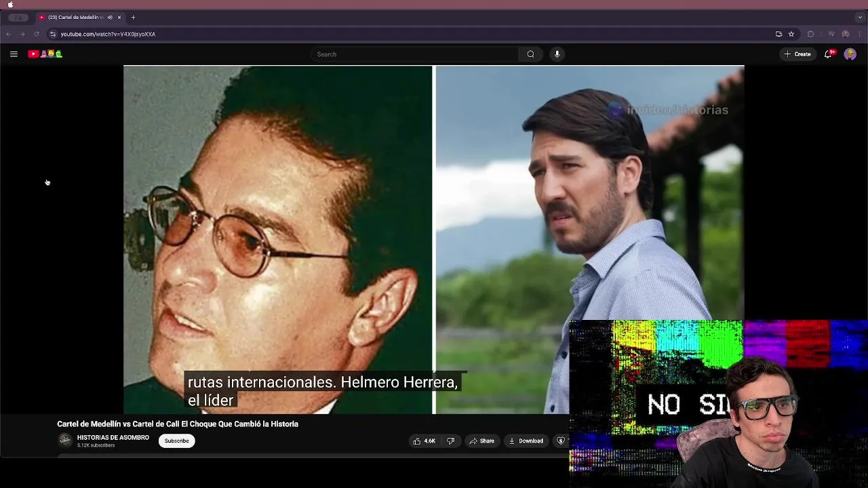
Task: Open YouTube account avatar menu
Action: point(850,54)
